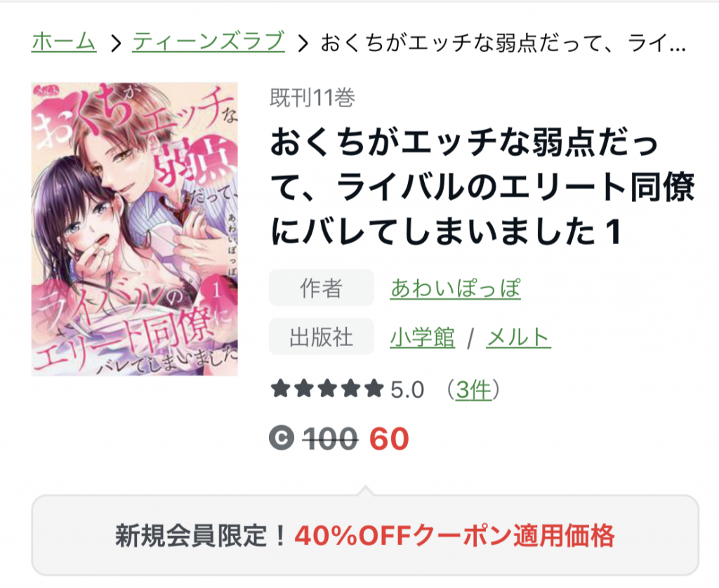
Task: Open publisher 小学館 link
Action: click(422, 338)
